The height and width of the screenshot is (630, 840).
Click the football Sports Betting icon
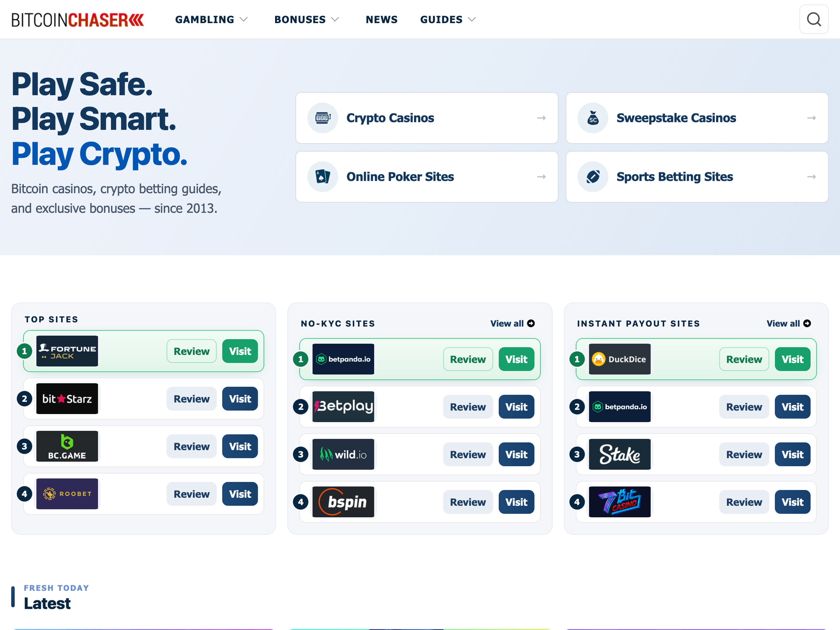click(593, 177)
